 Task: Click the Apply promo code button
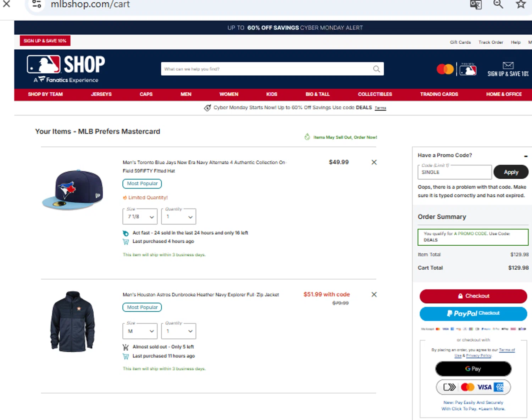click(x=511, y=172)
